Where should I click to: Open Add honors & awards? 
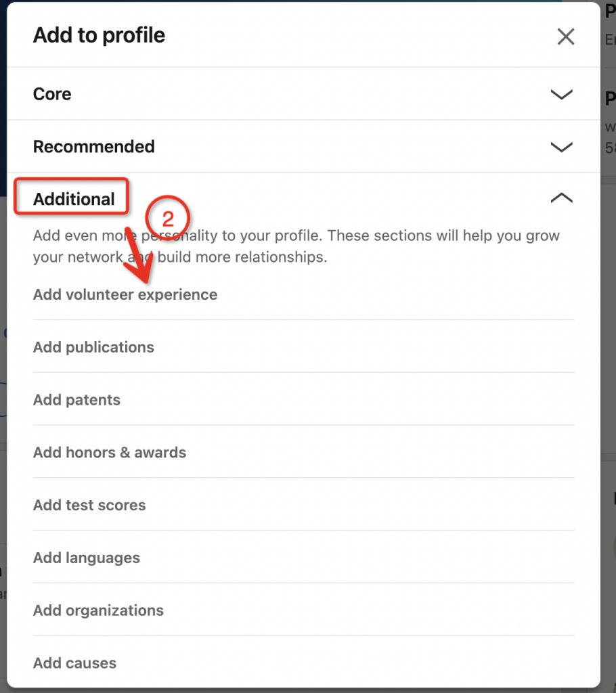[110, 453]
